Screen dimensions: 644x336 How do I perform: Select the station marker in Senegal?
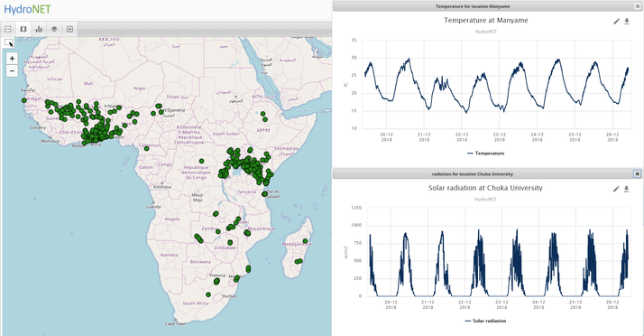click(24, 100)
